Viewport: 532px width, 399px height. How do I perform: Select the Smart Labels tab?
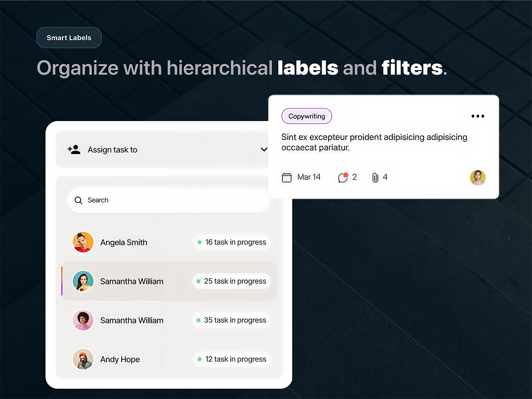tap(69, 37)
